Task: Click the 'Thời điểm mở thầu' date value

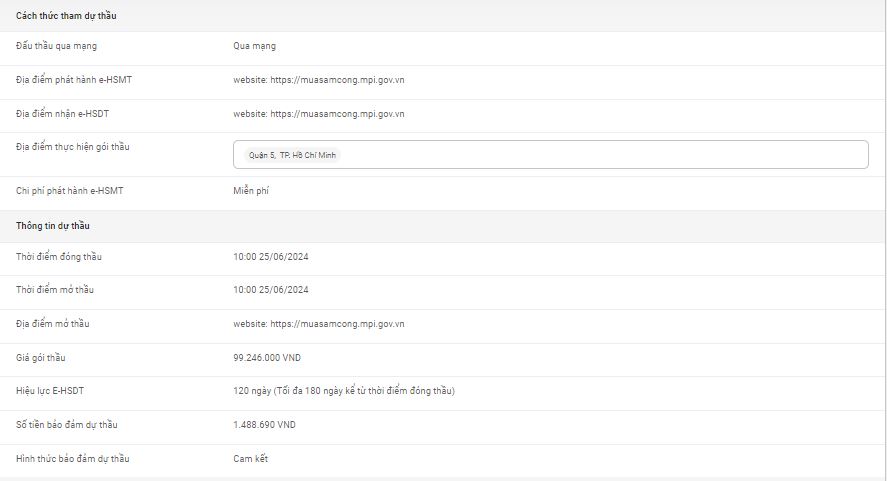Action: (x=270, y=290)
